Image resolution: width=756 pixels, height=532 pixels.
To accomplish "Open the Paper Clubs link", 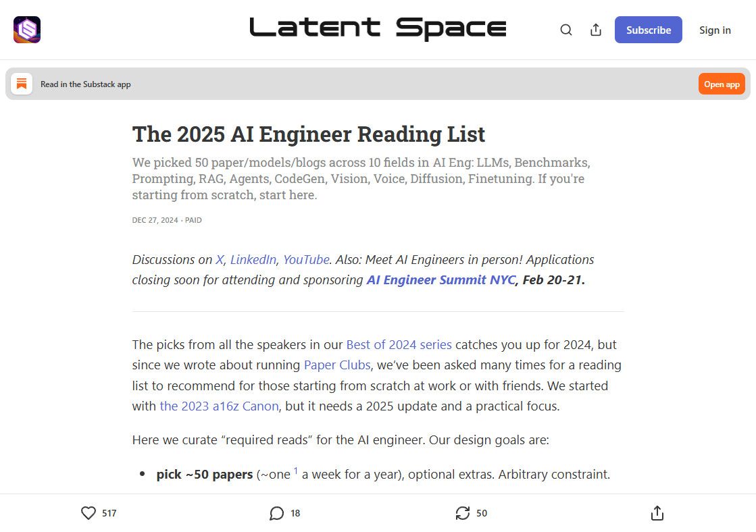I will [337, 365].
